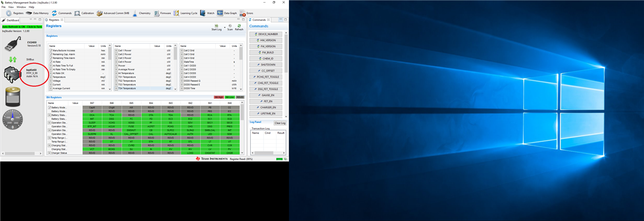Click the Bit Registers table scrollbar
Viewport: 644px width, 221px height.
(x=242, y=128)
